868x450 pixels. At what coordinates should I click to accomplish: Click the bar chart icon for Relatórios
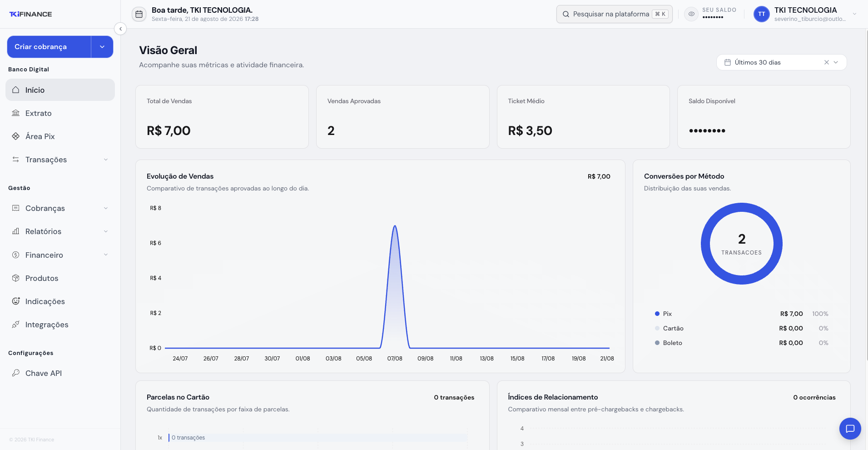tap(16, 231)
